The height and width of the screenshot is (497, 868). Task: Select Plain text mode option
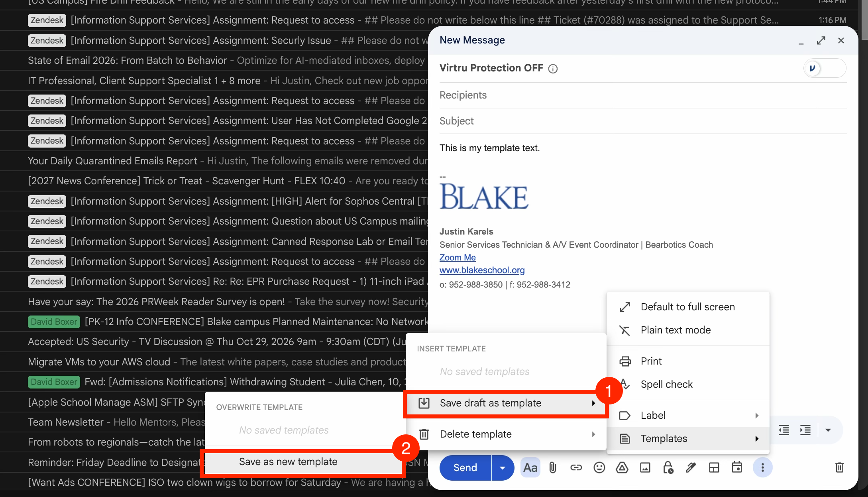[688, 330]
